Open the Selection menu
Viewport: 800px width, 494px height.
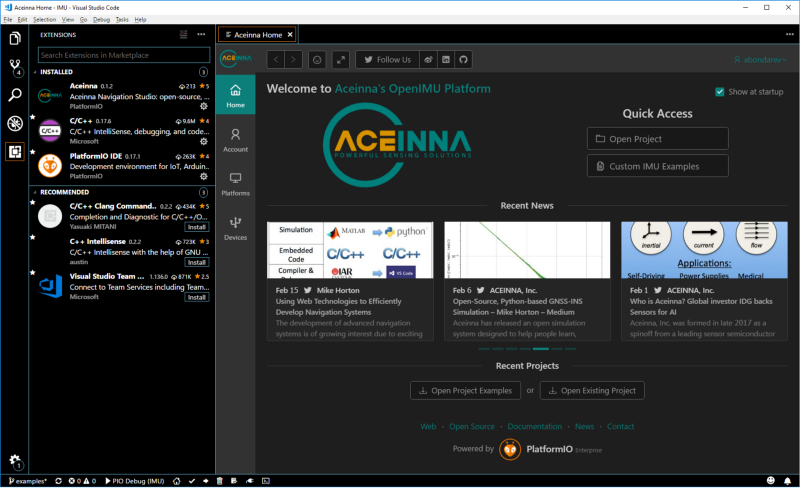coord(44,19)
